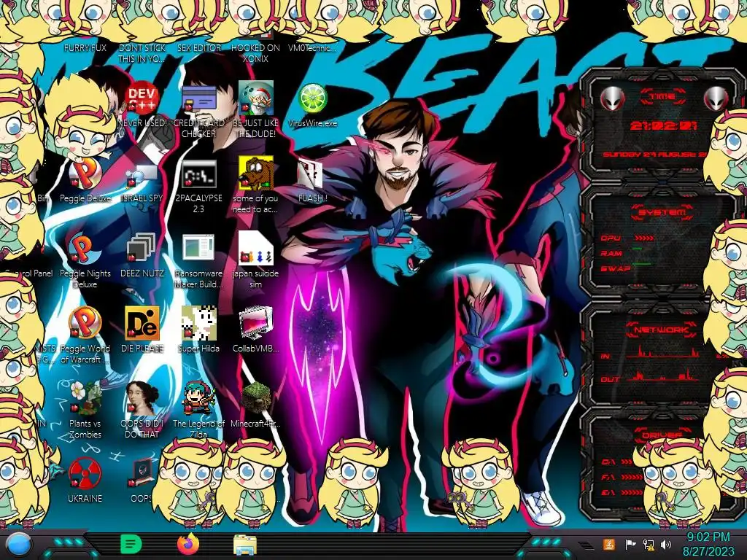Screen dimensions: 747x560
Task: Click the NETWORK widget header
Action: [662, 330]
